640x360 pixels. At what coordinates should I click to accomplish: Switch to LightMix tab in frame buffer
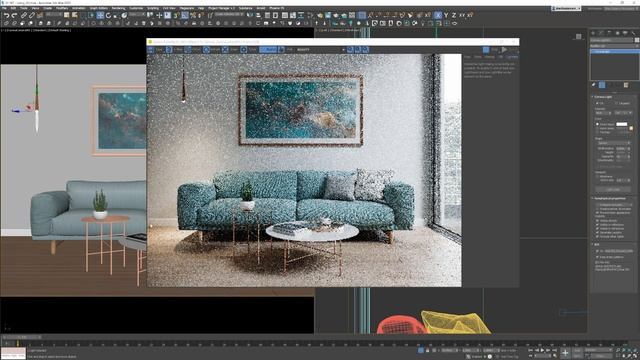(512, 57)
